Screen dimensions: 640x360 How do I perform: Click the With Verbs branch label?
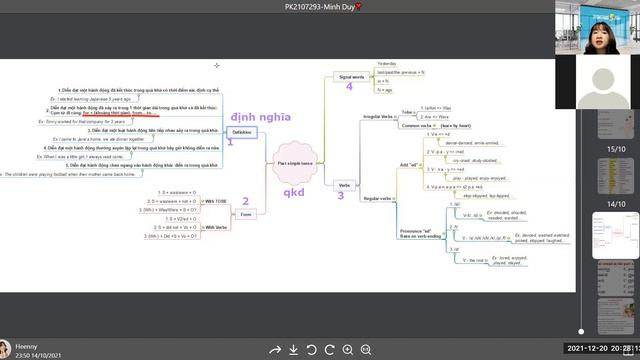(x=216, y=227)
